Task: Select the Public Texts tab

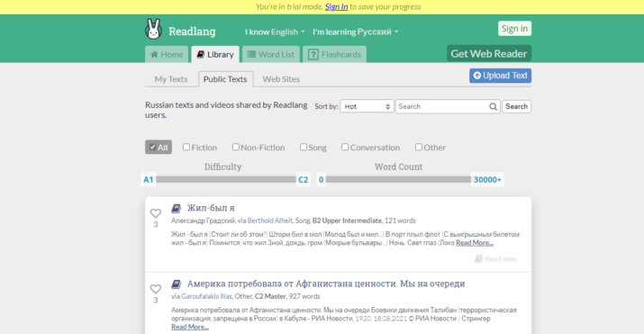Action: pyautogui.click(x=225, y=79)
